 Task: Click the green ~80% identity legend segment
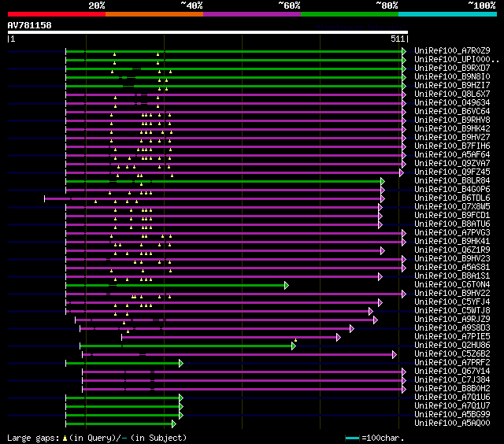[x=350, y=14]
